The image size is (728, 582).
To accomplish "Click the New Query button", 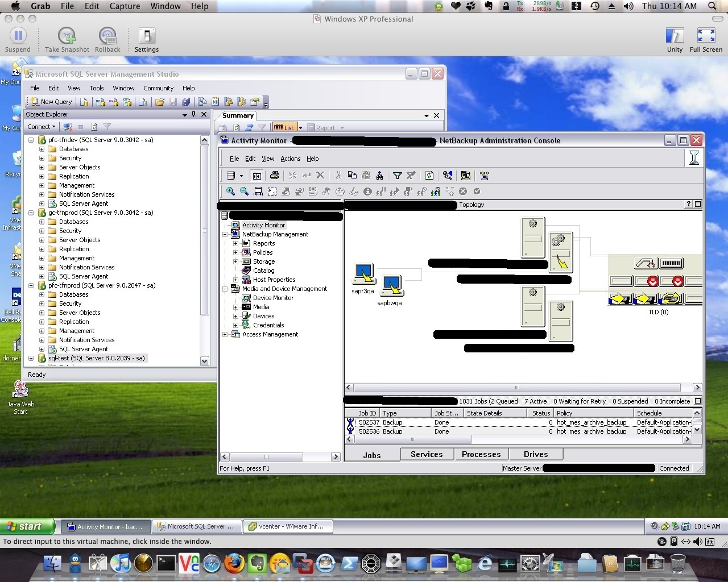I will (51, 102).
